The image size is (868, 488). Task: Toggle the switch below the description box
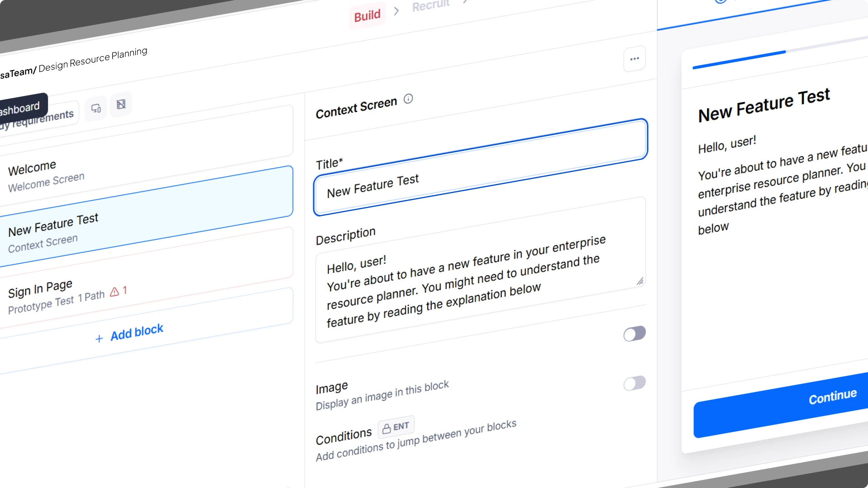pos(634,334)
